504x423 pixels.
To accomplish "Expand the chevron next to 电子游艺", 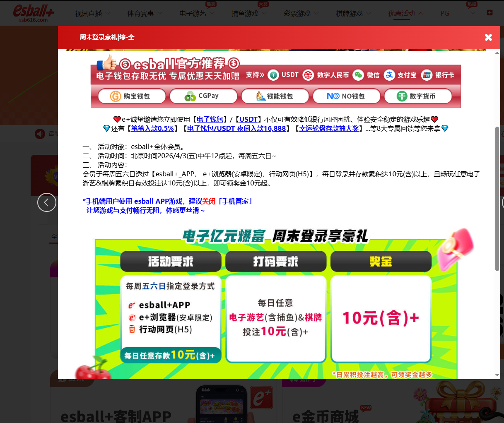I will 212,13.
